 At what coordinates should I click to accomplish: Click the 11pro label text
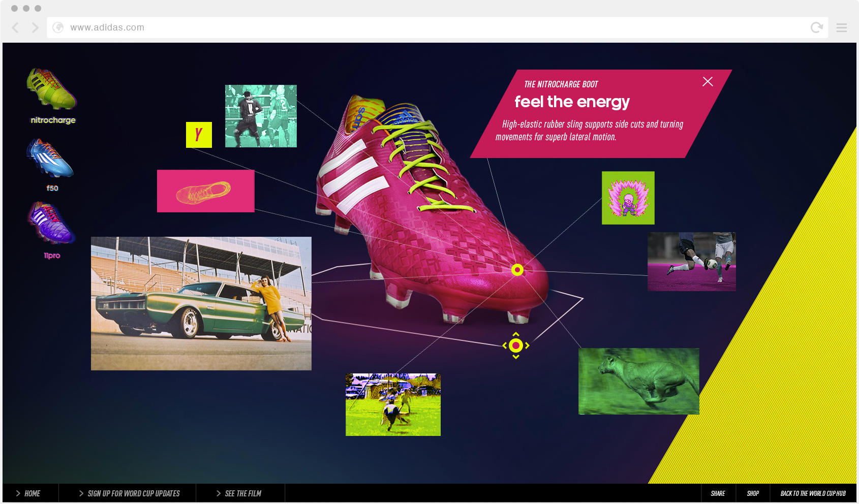(52, 256)
